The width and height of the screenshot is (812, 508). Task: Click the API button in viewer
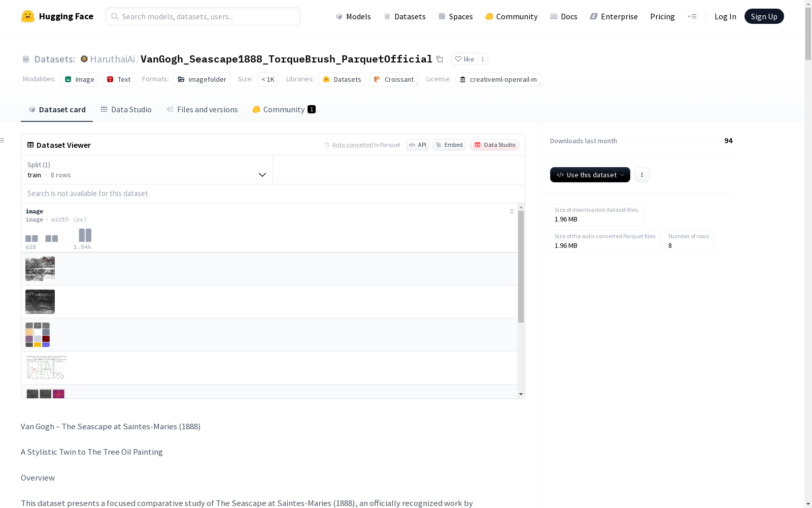[x=418, y=145]
